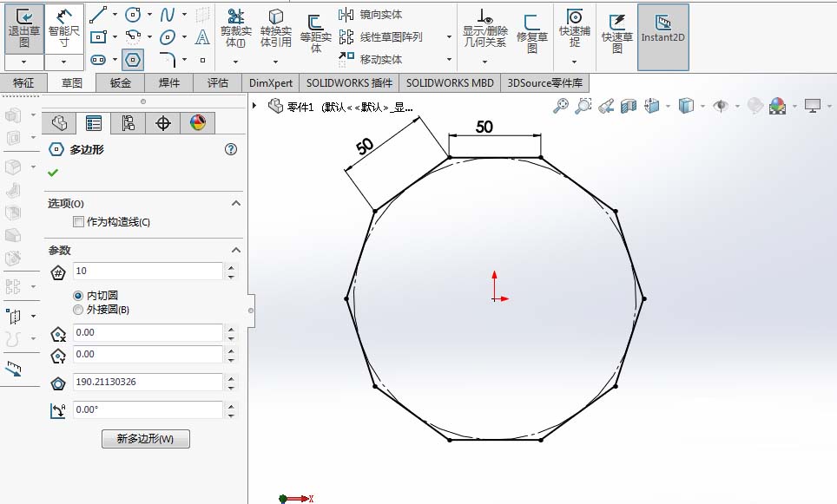837x504 pixels.
Task: Select the Point sketch tool
Action: [202, 60]
